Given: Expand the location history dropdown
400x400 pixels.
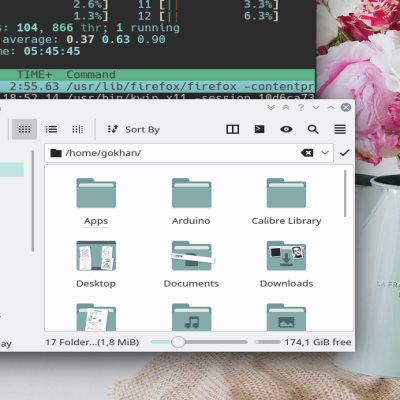Looking at the screenshot, I should click(325, 153).
